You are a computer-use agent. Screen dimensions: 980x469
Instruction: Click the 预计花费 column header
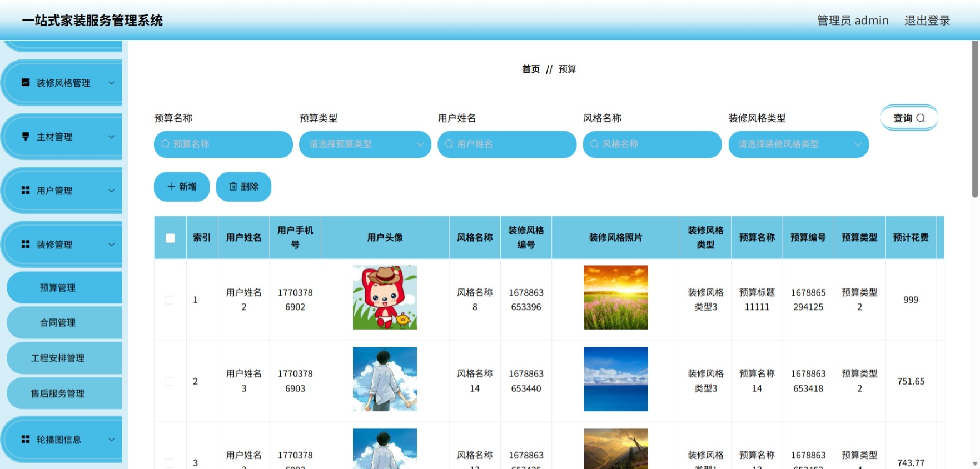tap(911, 237)
